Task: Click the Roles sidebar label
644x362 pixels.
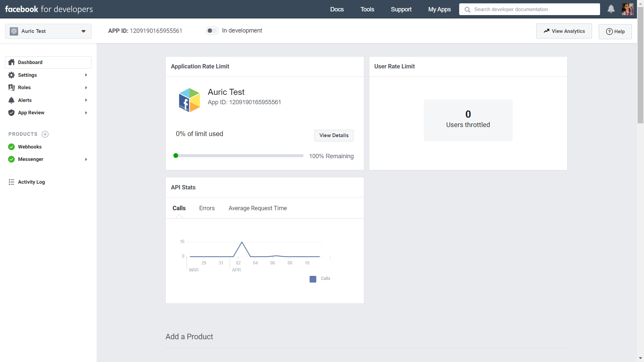Action: click(24, 87)
